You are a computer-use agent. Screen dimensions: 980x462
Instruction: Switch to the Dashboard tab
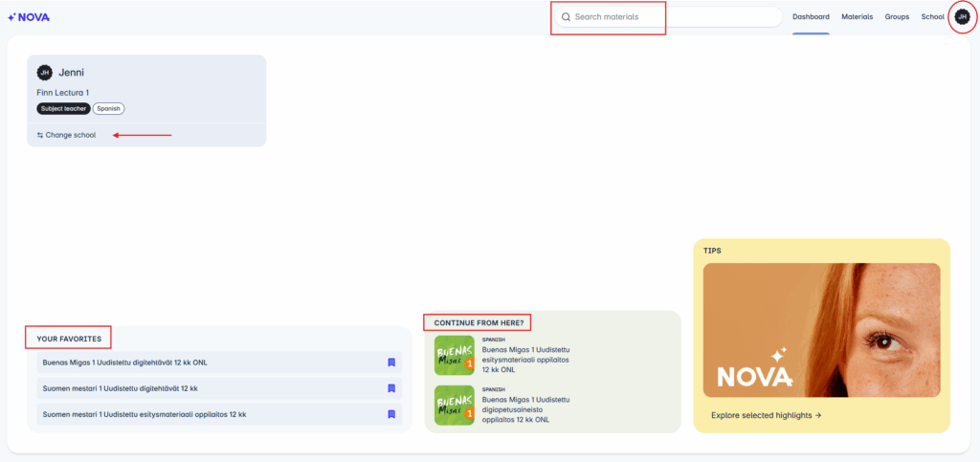tap(811, 17)
